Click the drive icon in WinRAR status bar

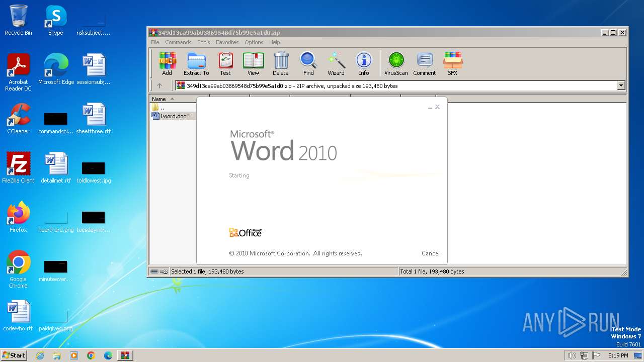[154, 271]
